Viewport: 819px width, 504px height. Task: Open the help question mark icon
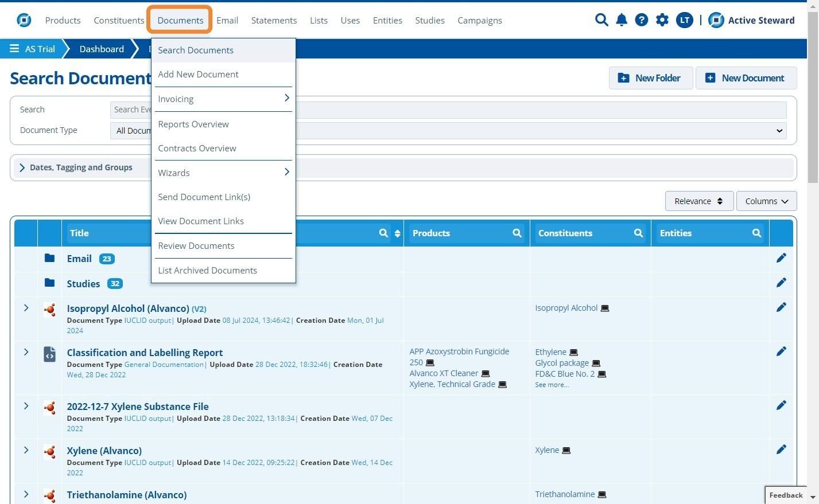coord(642,20)
